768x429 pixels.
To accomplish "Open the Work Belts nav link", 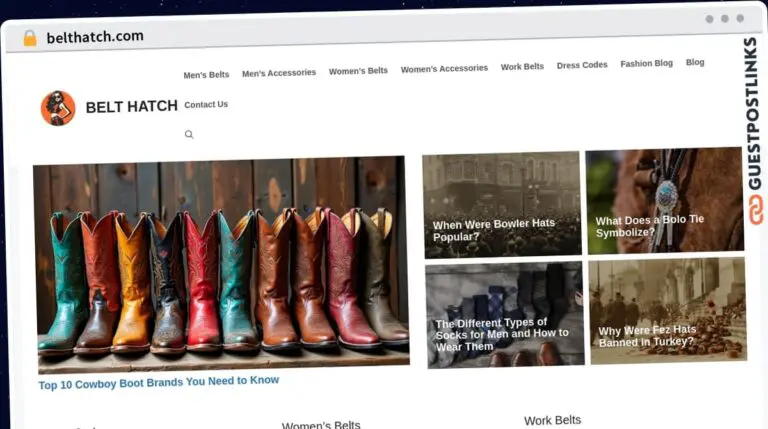I will pyautogui.click(x=522, y=67).
